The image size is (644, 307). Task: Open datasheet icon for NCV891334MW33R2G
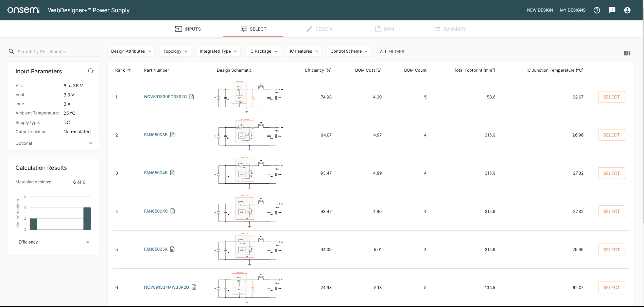[x=194, y=287]
